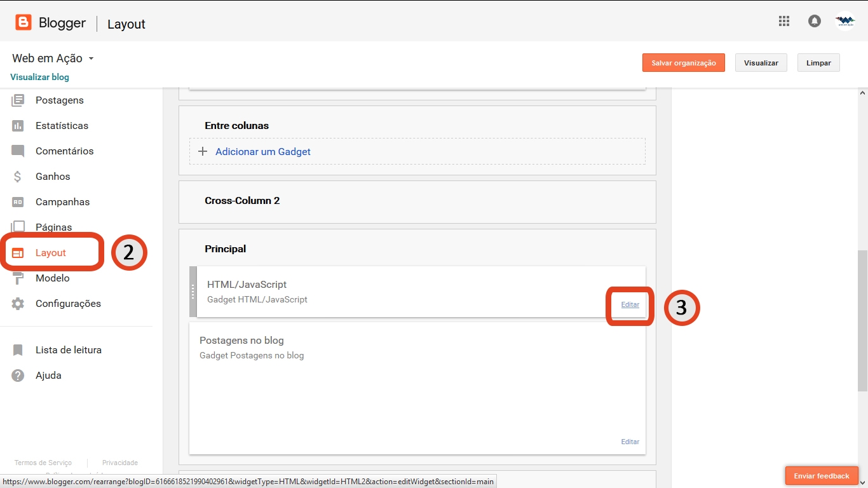Edit the Postagens no blog gadget
868x488 pixels.
pos(630,442)
